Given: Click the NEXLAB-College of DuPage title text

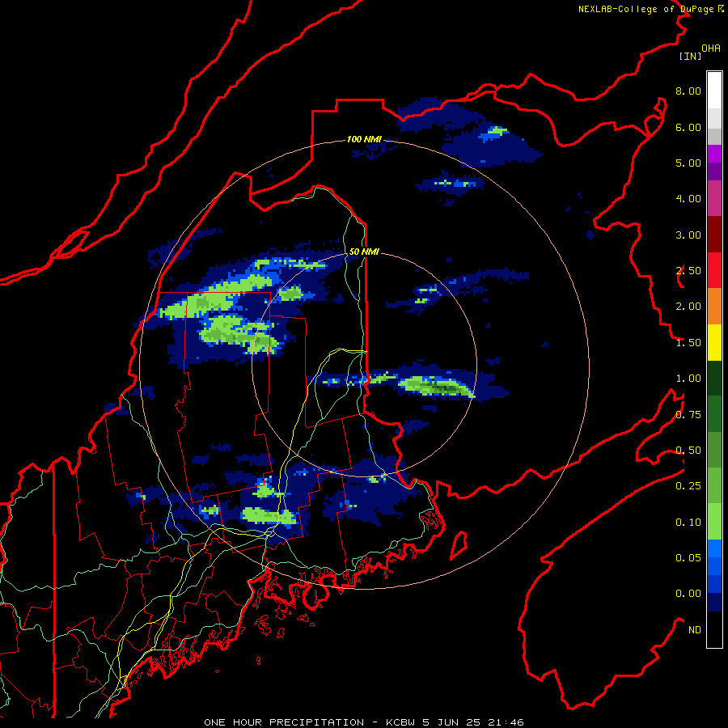Looking at the screenshot, I should [x=645, y=9].
